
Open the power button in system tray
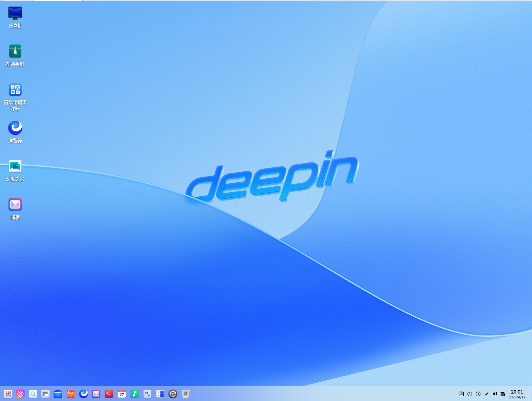(470, 394)
